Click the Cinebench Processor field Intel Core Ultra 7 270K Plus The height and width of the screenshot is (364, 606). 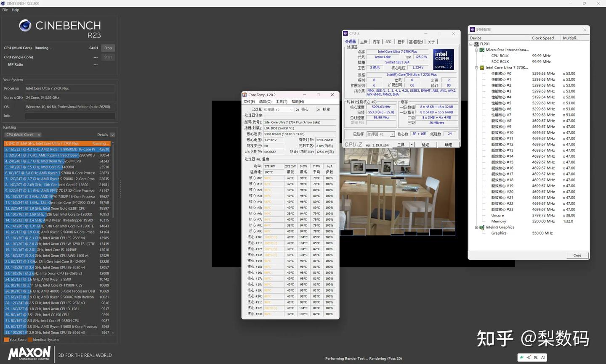[x=70, y=89]
